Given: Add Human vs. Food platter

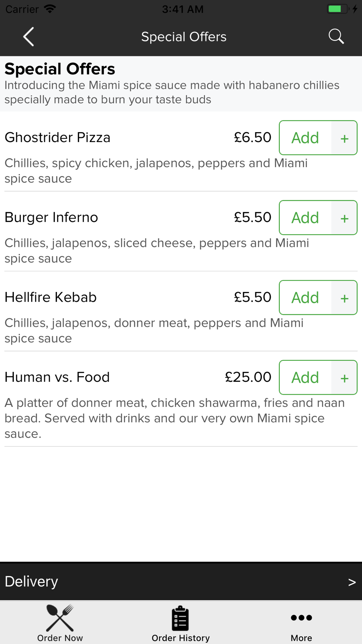Looking at the screenshot, I should [x=305, y=378].
